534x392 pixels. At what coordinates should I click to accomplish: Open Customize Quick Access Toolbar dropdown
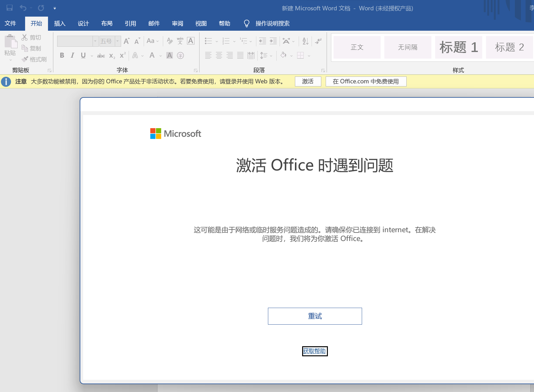click(55, 8)
